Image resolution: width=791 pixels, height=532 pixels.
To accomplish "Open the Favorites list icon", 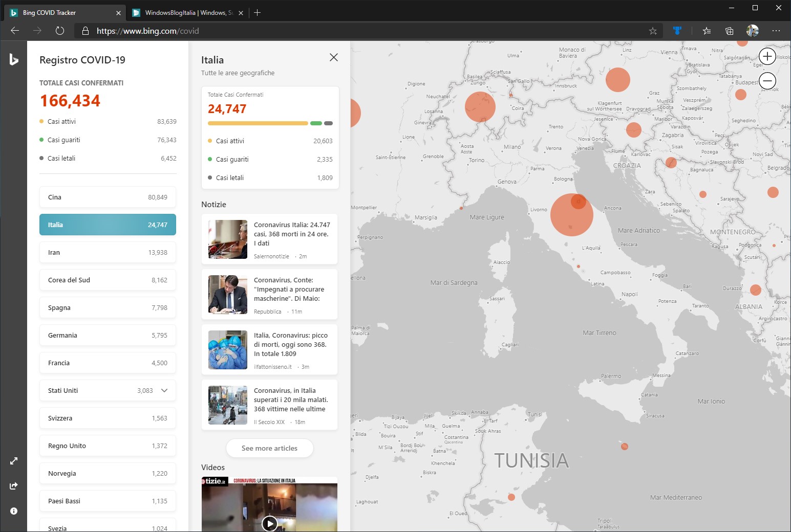I will (x=707, y=31).
